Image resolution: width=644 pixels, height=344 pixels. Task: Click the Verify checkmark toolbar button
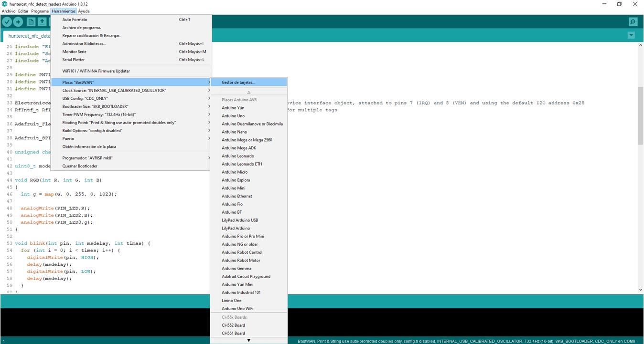tap(7, 22)
